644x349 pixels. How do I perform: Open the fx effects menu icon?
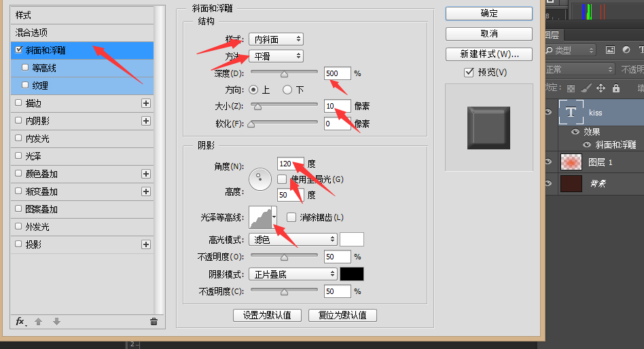21,321
